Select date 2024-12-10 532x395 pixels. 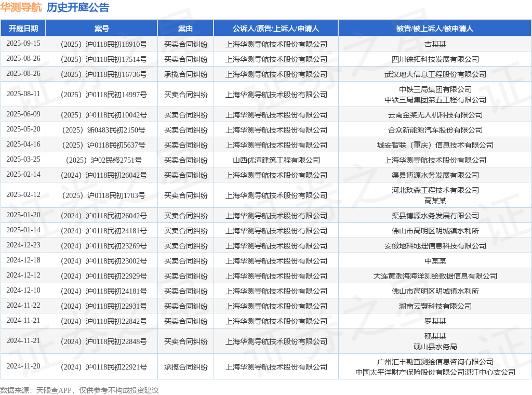(x=23, y=291)
